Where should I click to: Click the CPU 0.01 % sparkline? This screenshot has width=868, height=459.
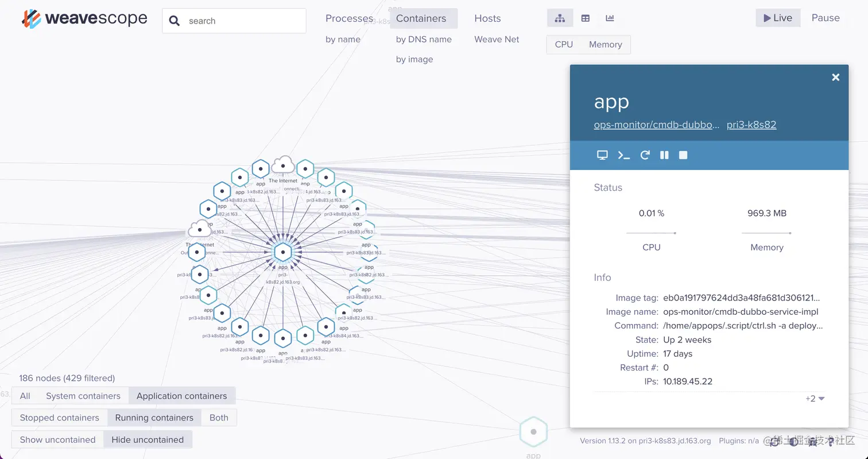651,233
